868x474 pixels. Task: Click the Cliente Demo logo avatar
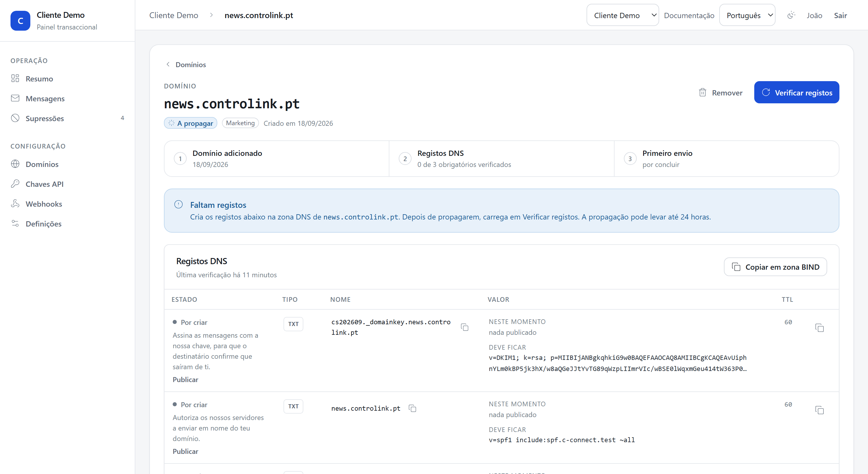20,20
